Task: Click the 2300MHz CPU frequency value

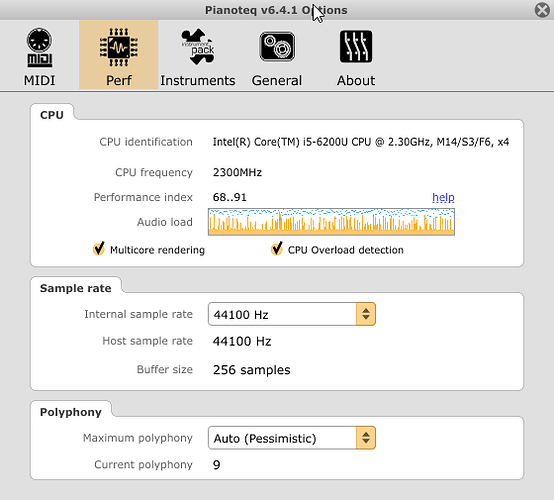Action: point(237,172)
